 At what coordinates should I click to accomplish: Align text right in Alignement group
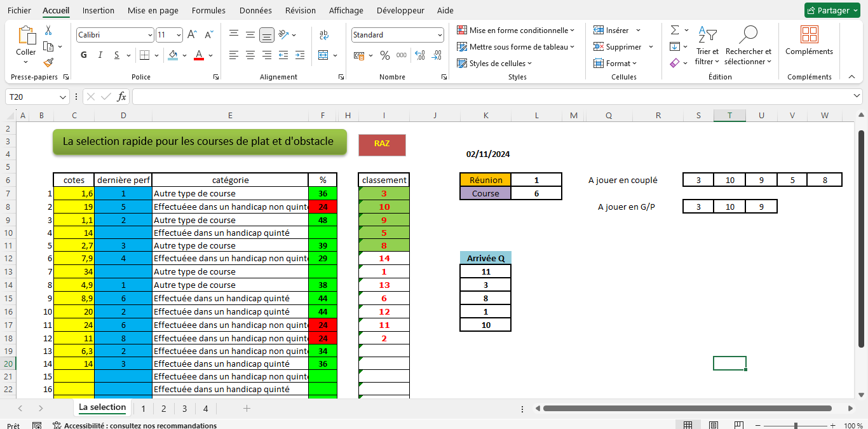[267, 55]
